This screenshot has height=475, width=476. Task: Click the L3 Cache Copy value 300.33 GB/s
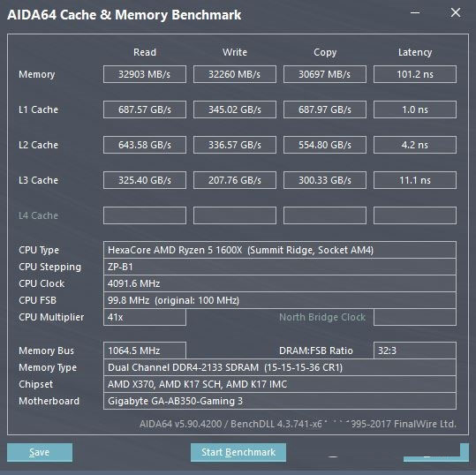pyautogui.click(x=325, y=180)
